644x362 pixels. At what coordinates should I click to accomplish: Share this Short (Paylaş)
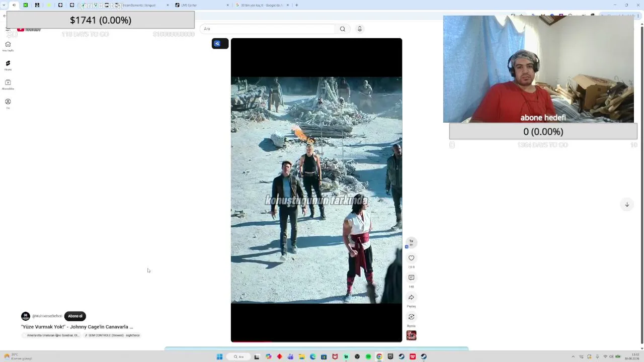click(411, 297)
